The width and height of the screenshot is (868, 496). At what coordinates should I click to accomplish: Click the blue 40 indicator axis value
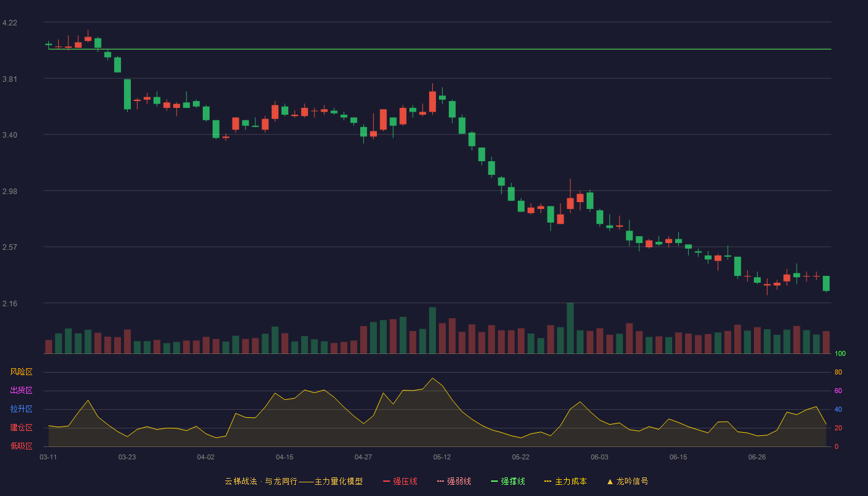tap(838, 410)
